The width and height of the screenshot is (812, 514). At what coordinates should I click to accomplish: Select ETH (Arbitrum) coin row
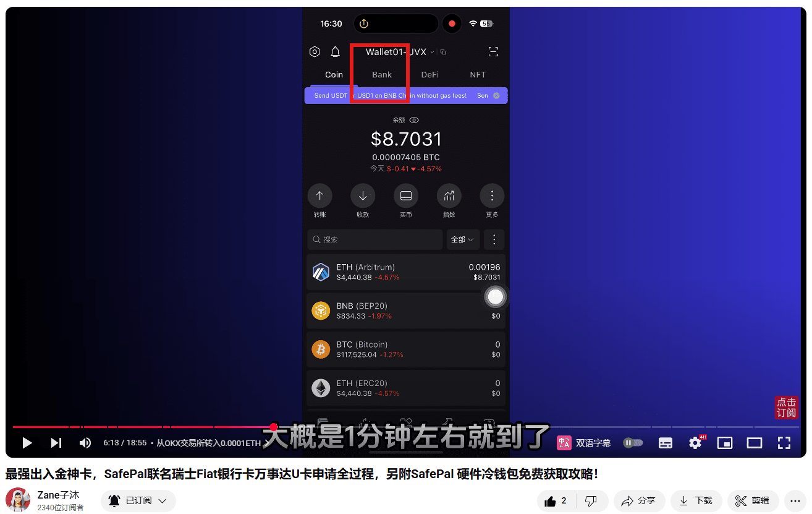(406, 272)
